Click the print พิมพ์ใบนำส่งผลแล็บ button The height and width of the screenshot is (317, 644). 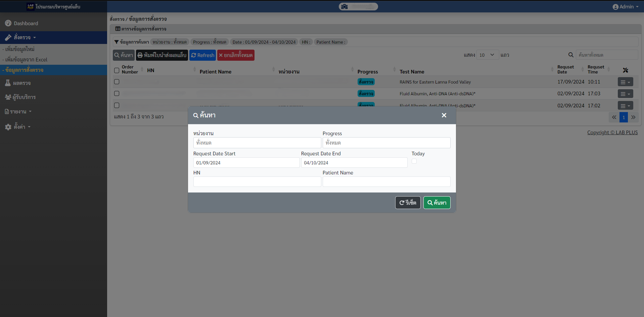(x=162, y=55)
